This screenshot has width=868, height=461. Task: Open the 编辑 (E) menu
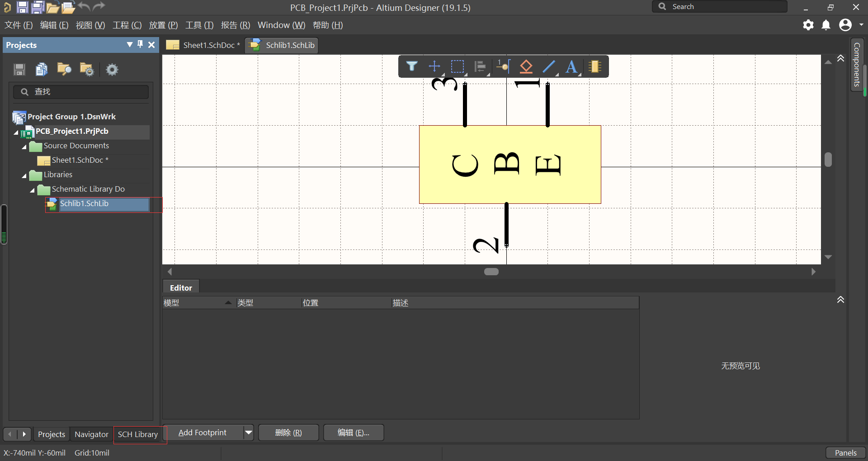click(x=54, y=25)
